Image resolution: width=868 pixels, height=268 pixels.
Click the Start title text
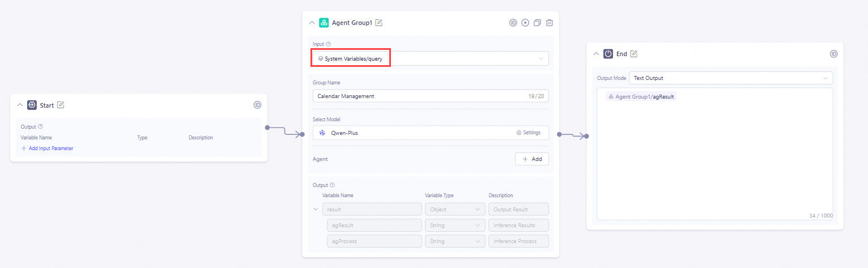[47, 105]
